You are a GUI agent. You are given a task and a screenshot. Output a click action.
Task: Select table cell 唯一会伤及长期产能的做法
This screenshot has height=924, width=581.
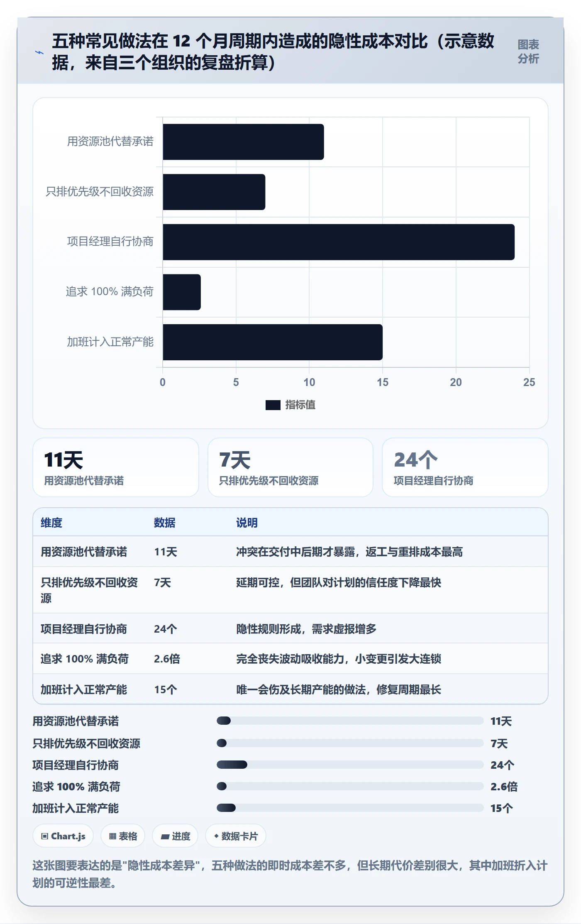[339, 689]
